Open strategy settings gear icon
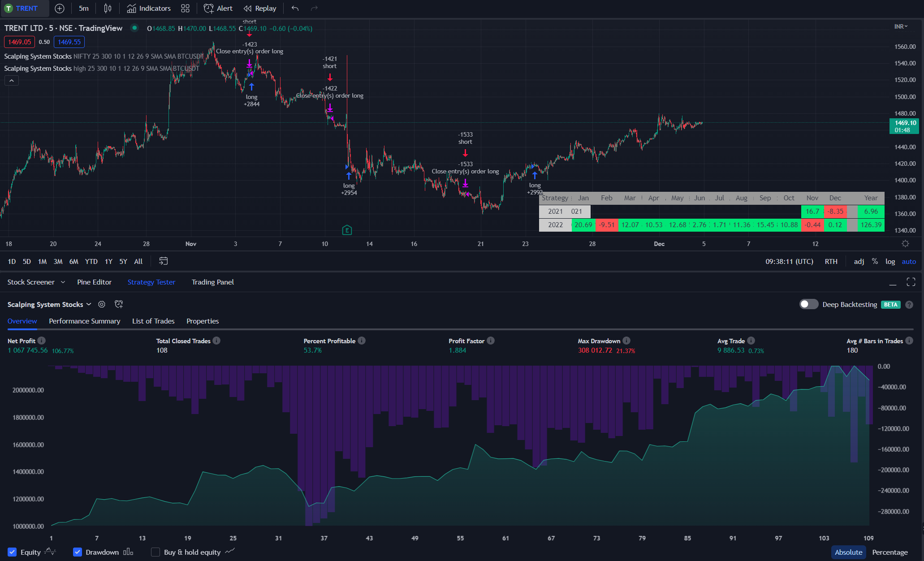This screenshot has height=561, width=924. click(x=102, y=304)
